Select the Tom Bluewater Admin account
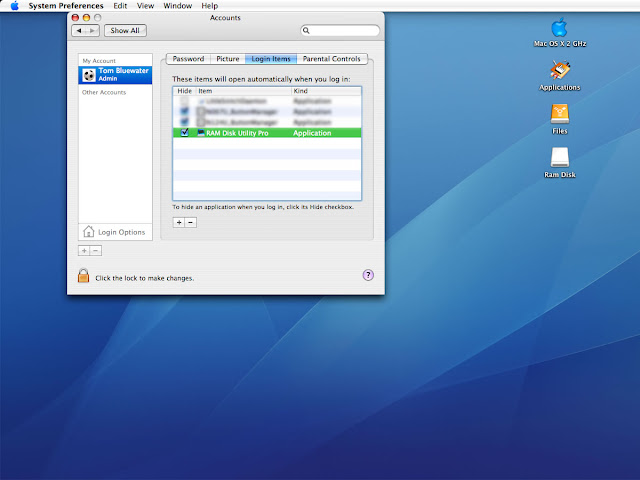Image resolution: width=640 pixels, height=480 pixels. click(x=115, y=75)
